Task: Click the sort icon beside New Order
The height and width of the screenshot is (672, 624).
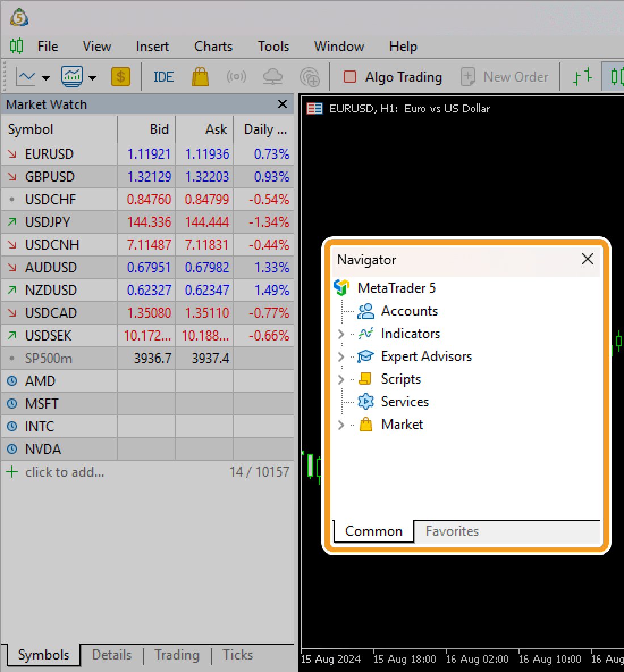Action: [581, 77]
